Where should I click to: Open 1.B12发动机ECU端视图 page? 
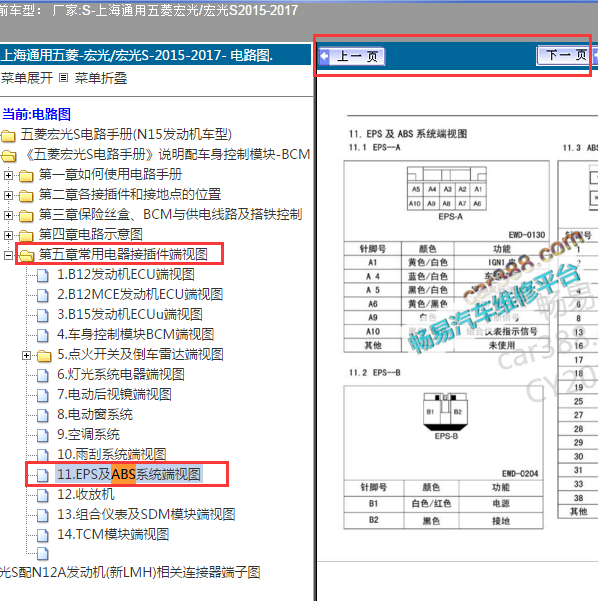point(126,274)
